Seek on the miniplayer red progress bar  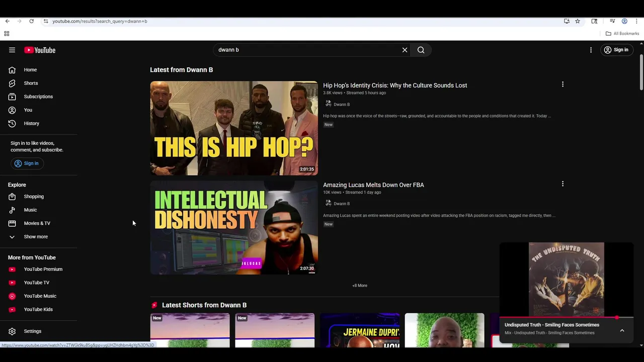click(567, 318)
